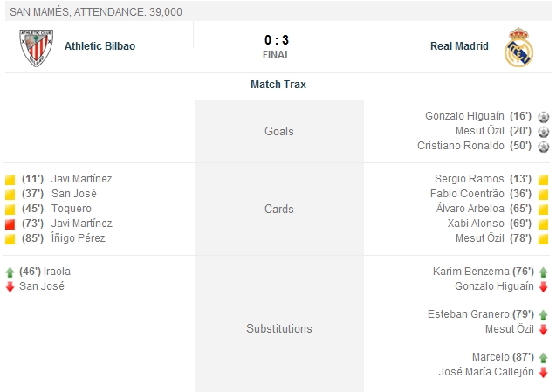556x392 pixels.
Task: Click the 0 : 3 final score
Action: tap(277, 40)
